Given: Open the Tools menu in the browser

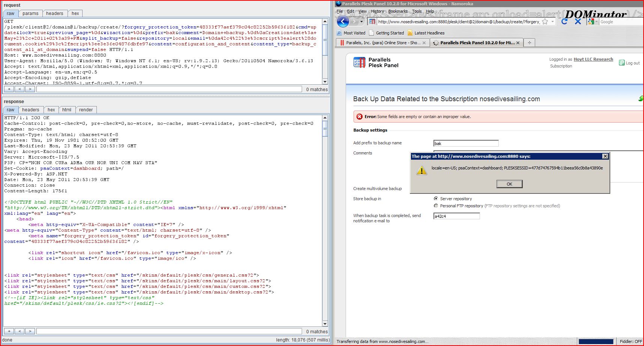Looking at the screenshot, I should [x=417, y=11].
